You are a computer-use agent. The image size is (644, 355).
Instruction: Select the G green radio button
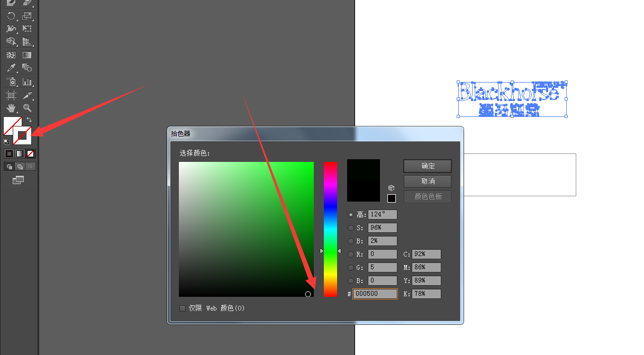[350, 268]
